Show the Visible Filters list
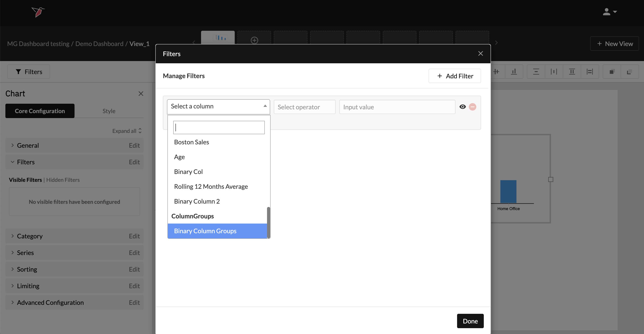This screenshot has width=644, height=334. (25, 180)
